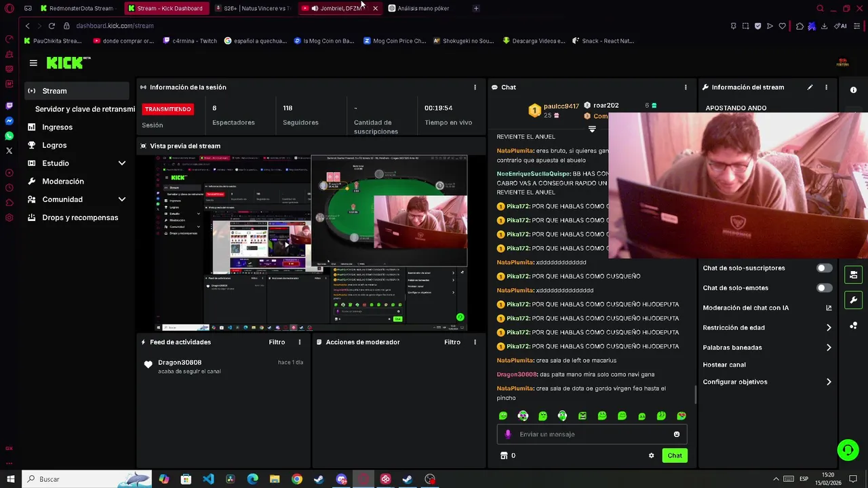
Task: Open Acciones de moderador three-dot menu
Action: point(475,342)
